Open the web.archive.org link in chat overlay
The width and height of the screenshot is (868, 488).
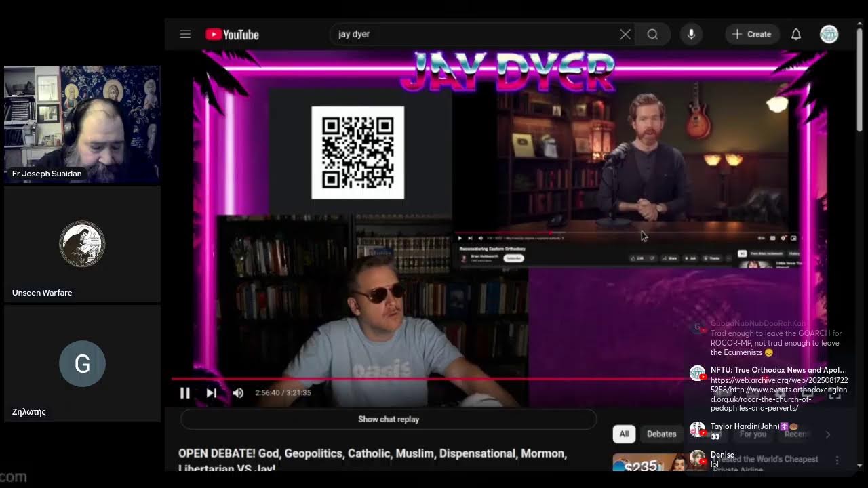point(778,394)
